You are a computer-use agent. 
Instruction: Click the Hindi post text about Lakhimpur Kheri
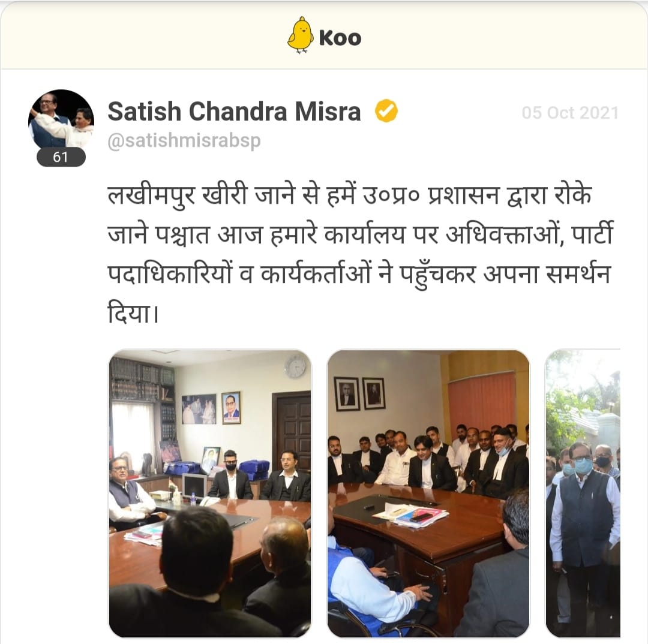[359, 255]
